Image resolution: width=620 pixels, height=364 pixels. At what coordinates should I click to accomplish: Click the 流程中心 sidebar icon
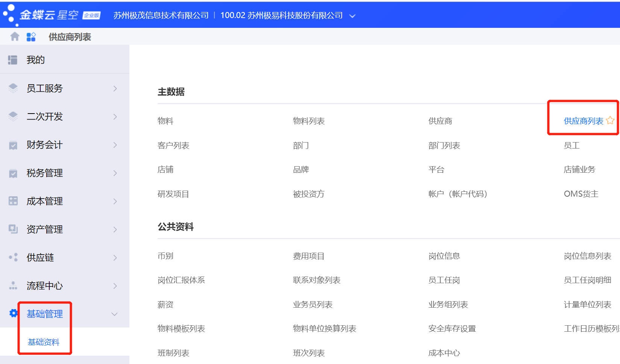[x=13, y=285]
